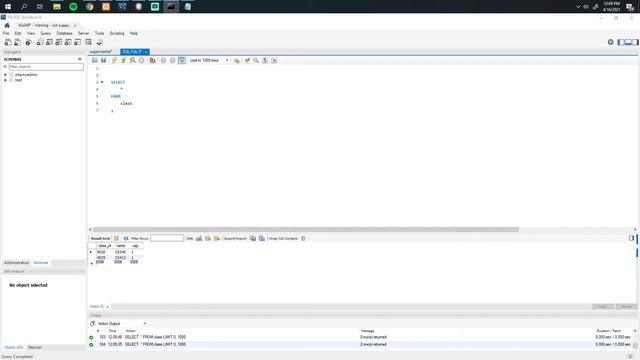This screenshot has width=640, height=360.
Task: Toggle word wrapping in the SQL editor
Action: click(274, 60)
